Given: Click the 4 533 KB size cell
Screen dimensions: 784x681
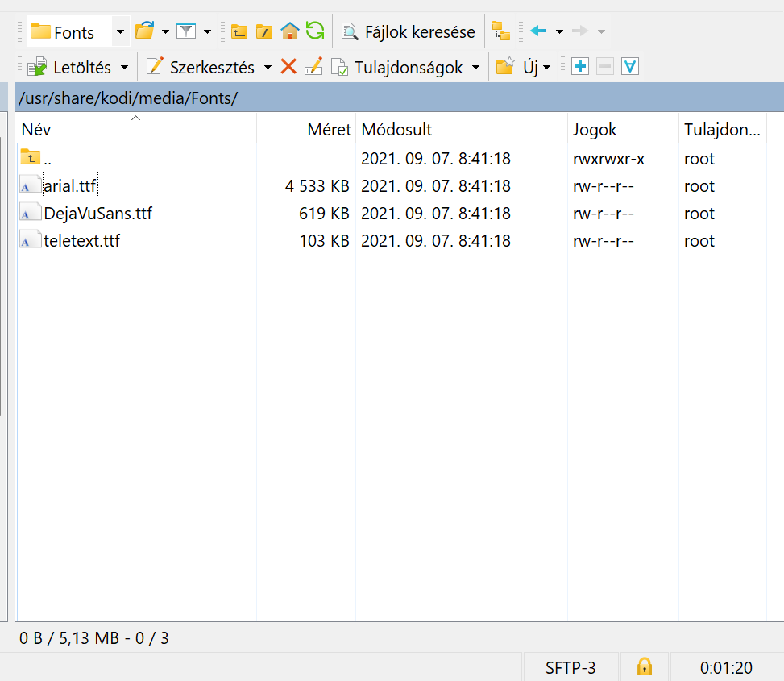Looking at the screenshot, I should (317, 185).
